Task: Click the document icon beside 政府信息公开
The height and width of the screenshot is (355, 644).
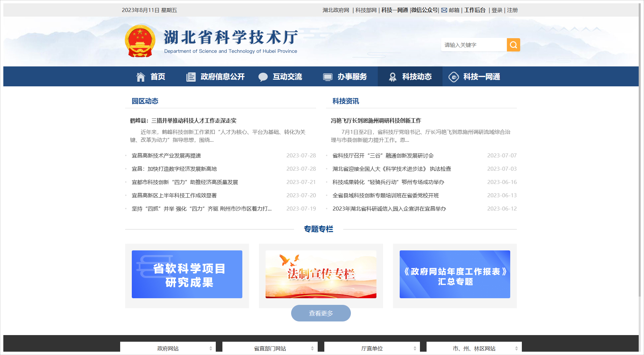Action: 191,77
